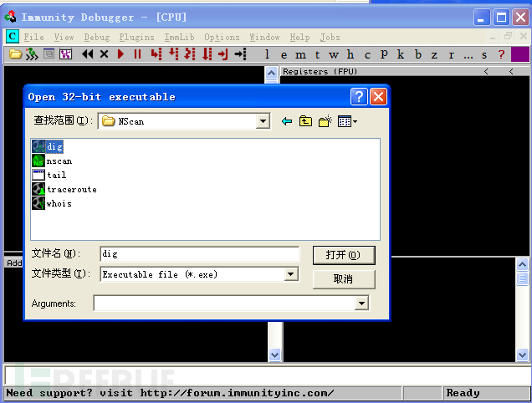Click the 打开(O) open button
This screenshot has height=403, width=532.
point(344,255)
